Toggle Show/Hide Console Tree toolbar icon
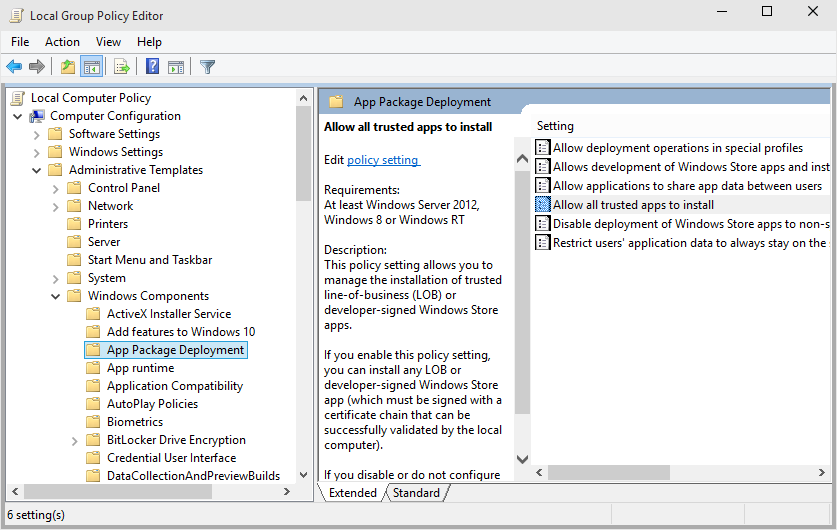The width and height of the screenshot is (837, 530). (91, 67)
